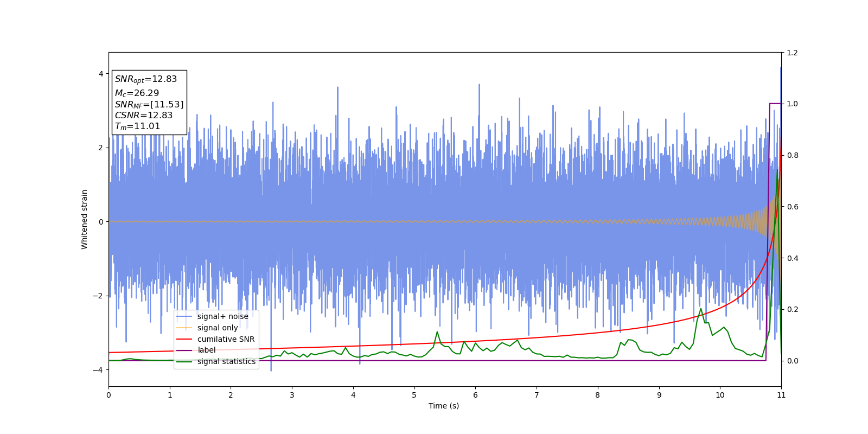
Task: Click the Tm=11.01 annotation text
Action: pos(137,126)
